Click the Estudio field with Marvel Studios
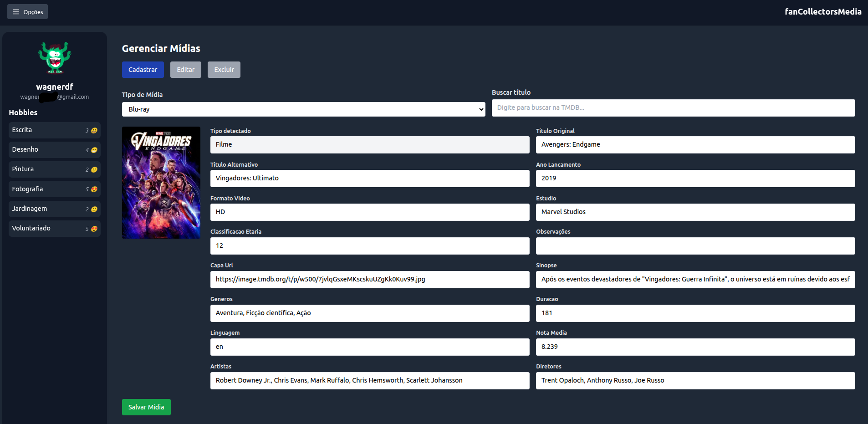 coord(695,212)
